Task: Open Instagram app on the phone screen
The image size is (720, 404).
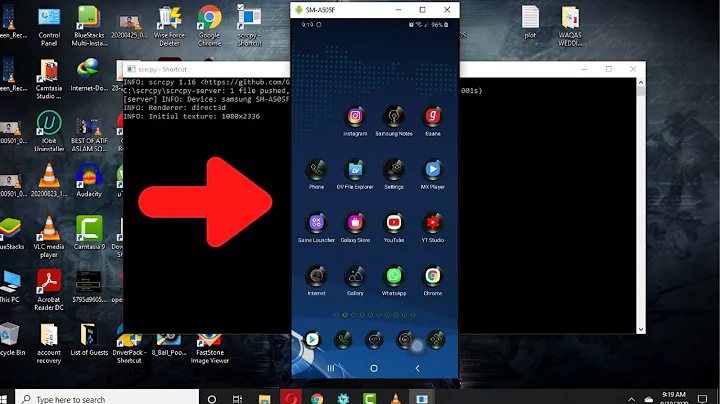Action: point(355,116)
